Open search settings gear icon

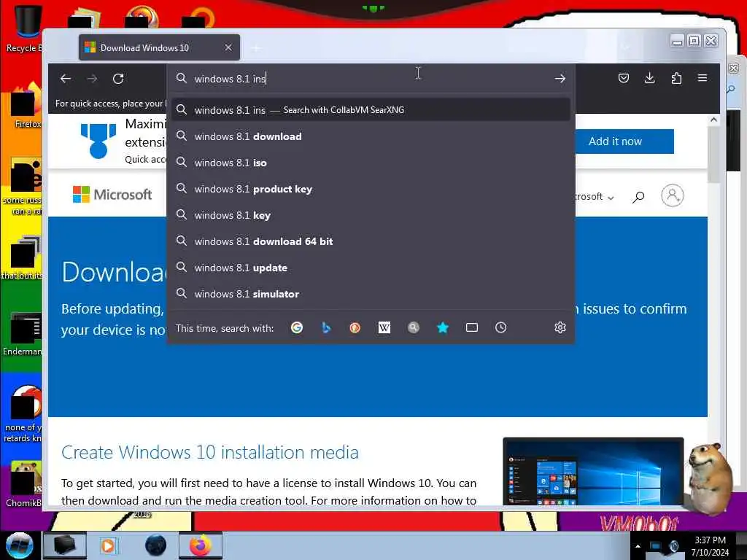(560, 327)
